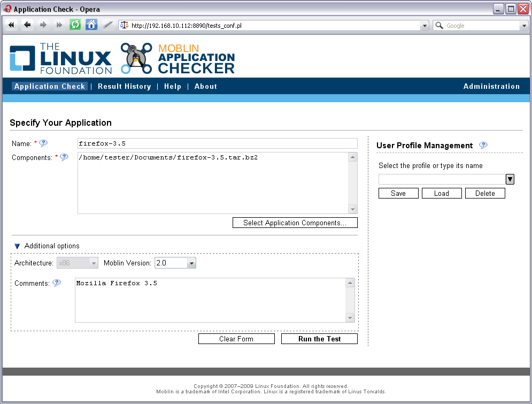Open the Application Check tab

(50, 86)
